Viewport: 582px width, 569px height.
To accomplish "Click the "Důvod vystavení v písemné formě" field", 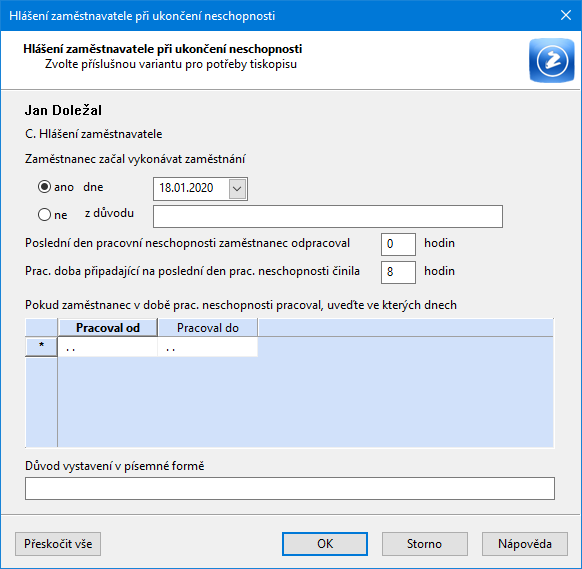I will pos(290,488).
